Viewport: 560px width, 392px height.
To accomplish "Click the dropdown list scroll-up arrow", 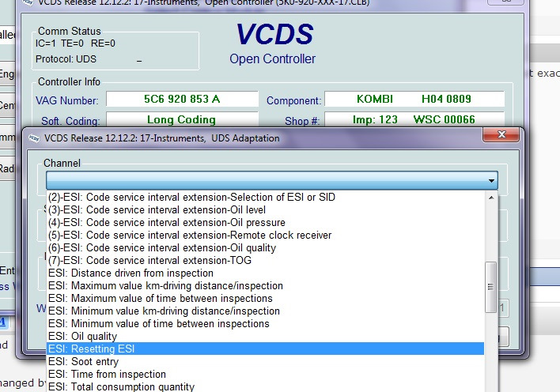I will [x=491, y=198].
